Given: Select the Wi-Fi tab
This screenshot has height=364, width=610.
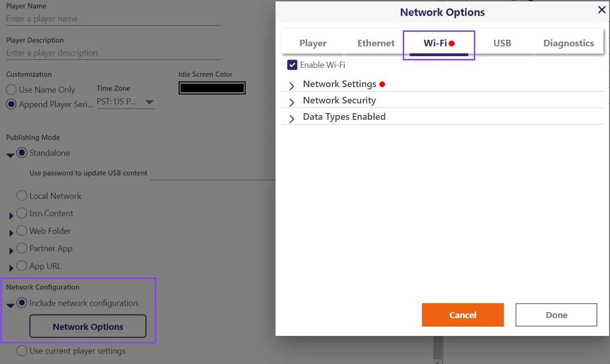Looking at the screenshot, I should (439, 43).
